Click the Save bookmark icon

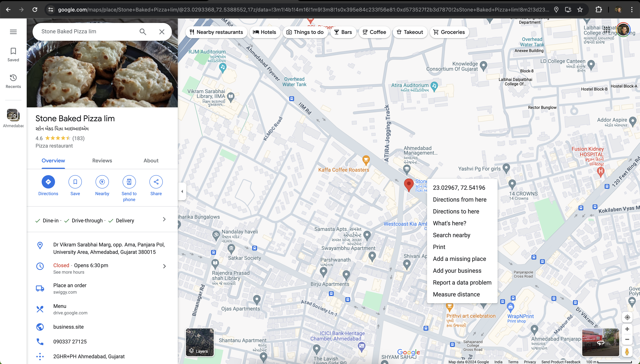pos(75,182)
